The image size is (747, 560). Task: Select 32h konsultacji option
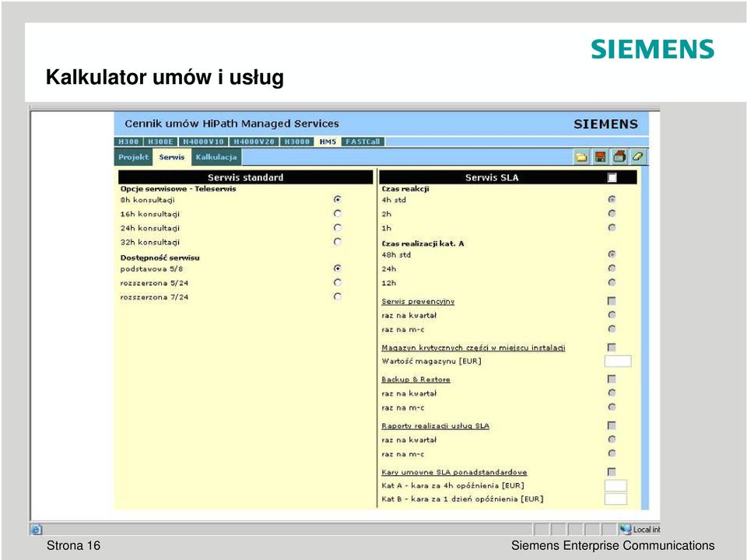(337, 241)
